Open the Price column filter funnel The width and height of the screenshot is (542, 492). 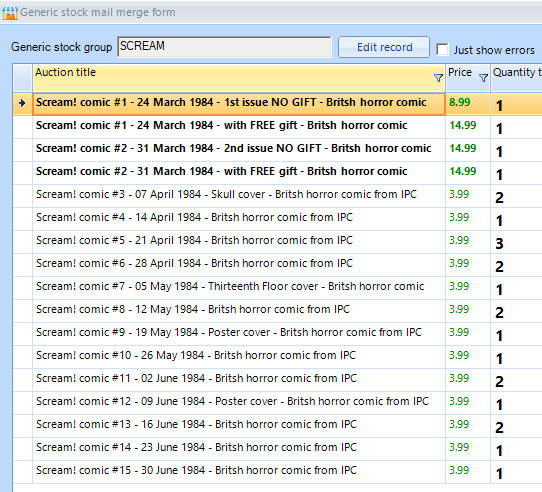point(483,78)
